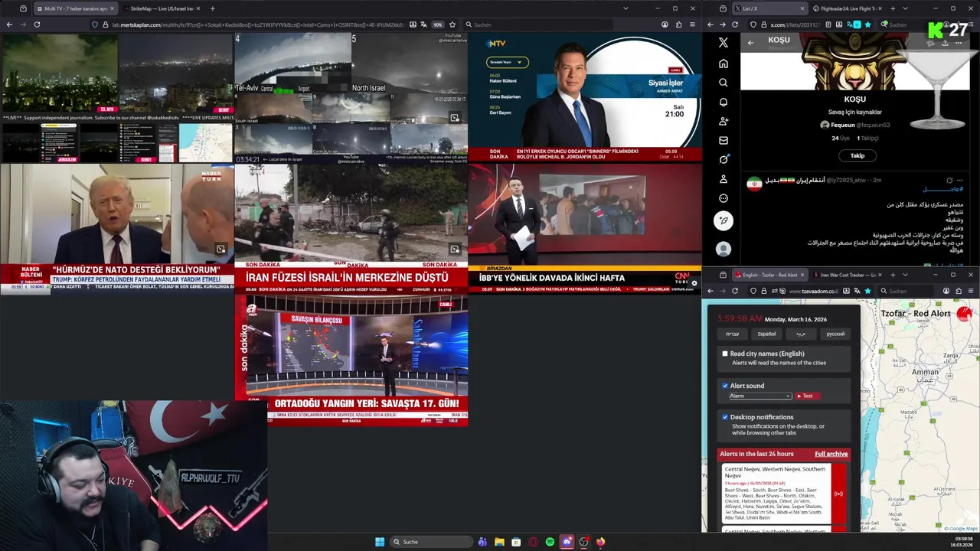980x551 pixels.
Task: Click the bookmark star in Tzofar browser window
Action: [867, 291]
